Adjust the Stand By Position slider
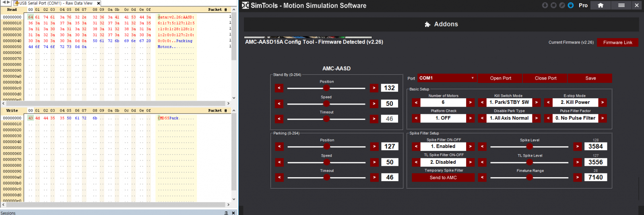Viewport: 644px width, 215px height. click(326, 88)
